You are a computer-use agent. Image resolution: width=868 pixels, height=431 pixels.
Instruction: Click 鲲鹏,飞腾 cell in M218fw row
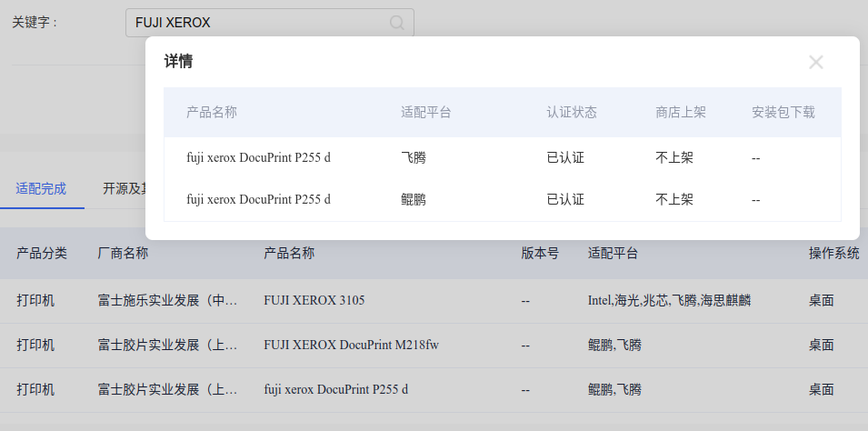point(614,346)
